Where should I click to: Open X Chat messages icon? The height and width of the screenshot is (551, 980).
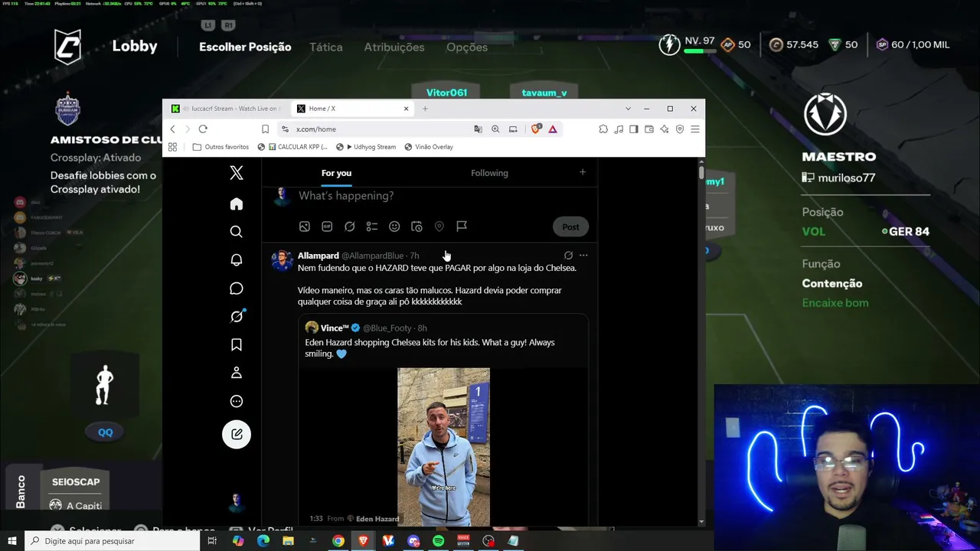pyautogui.click(x=237, y=289)
